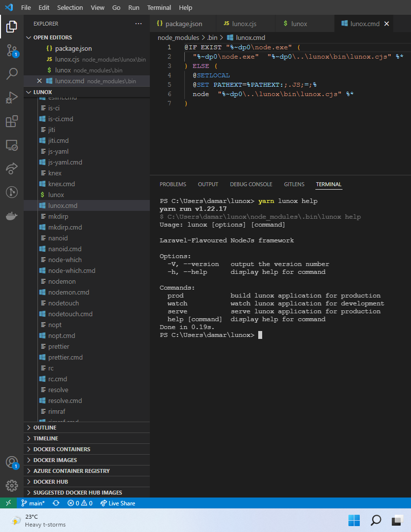The width and height of the screenshot is (411, 532).
Task: Switch to Output panel tab
Action: tap(208, 184)
